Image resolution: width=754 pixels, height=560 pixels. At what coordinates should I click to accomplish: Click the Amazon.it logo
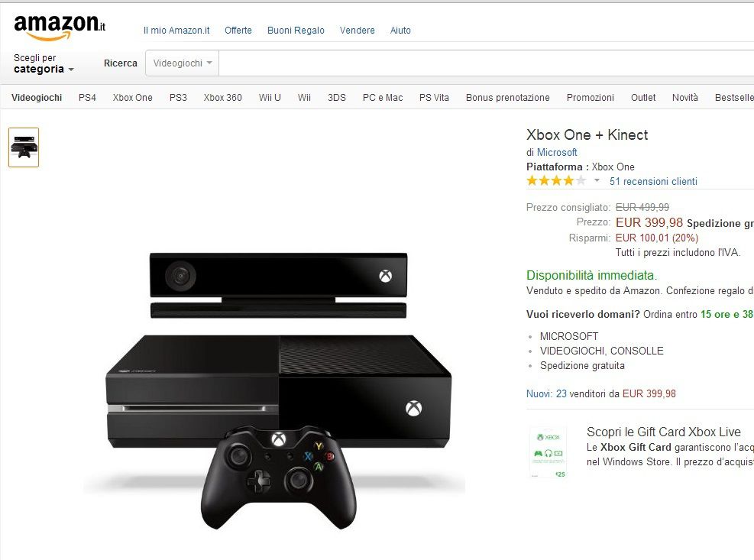click(x=60, y=28)
